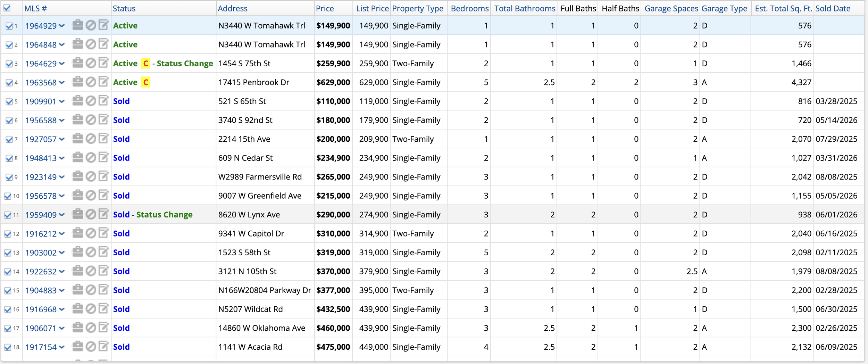Image resolution: width=868 pixels, height=364 pixels.
Task: Sort by the Price column header
Action: point(325,8)
